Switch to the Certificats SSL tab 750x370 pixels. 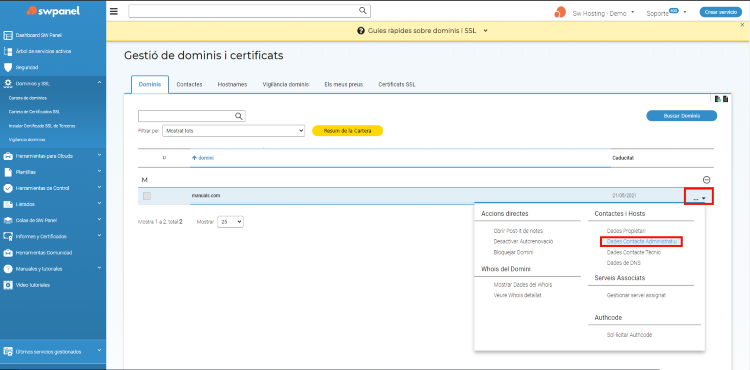click(397, 84)
